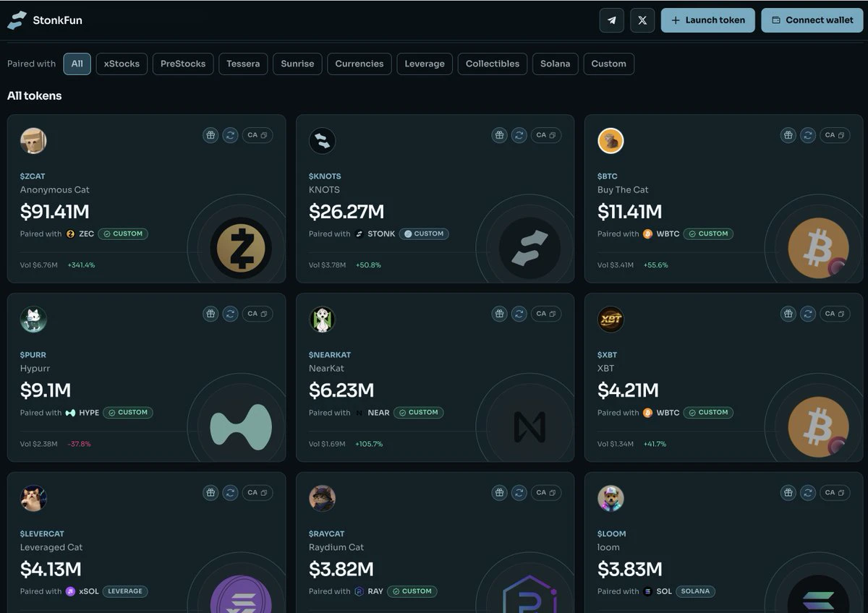Viewport: 868px width, 613px height.
Task: Click the Leveraged Cat token name
Action: 51,547
